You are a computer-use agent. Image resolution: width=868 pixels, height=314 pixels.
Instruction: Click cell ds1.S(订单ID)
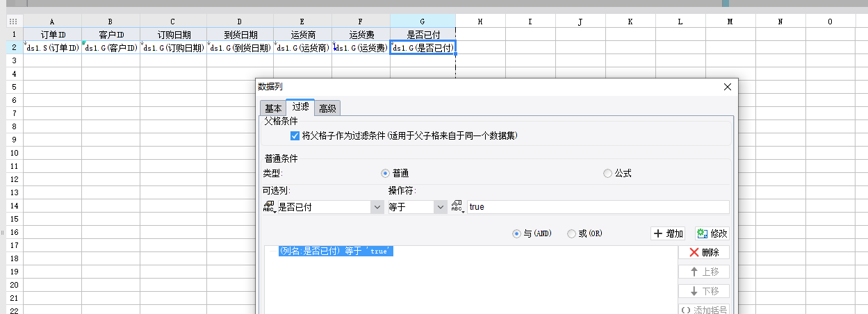tap(53, 48)
